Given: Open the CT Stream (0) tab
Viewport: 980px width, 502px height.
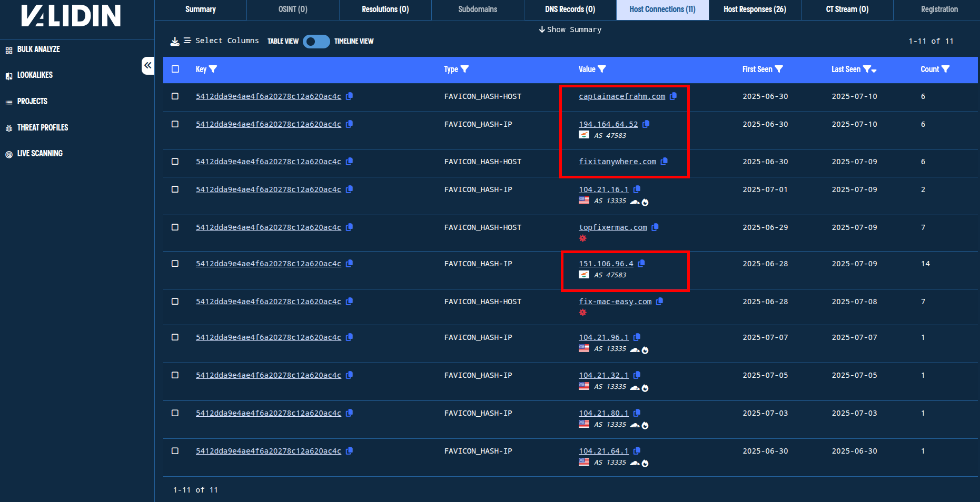Looking at the screenshot, I should point(847,9).
